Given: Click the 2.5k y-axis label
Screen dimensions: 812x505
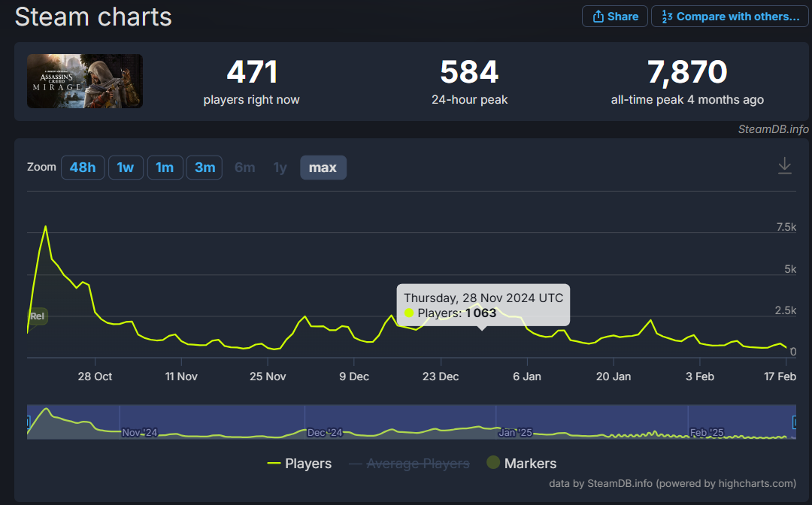Looking at the screenshot, I should (786, 310).
